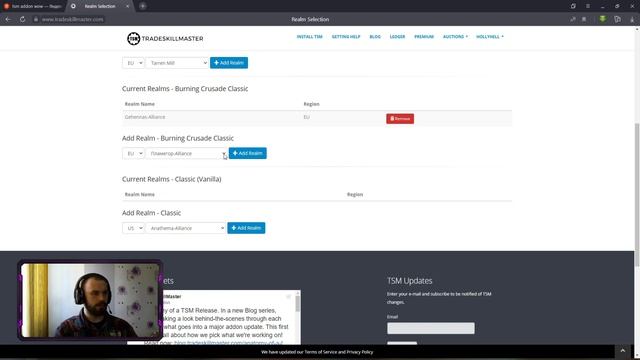Click the streamer webcam overlay
Image resolution: width=640 pixels, height=360 pixels.
pos(90,300)
